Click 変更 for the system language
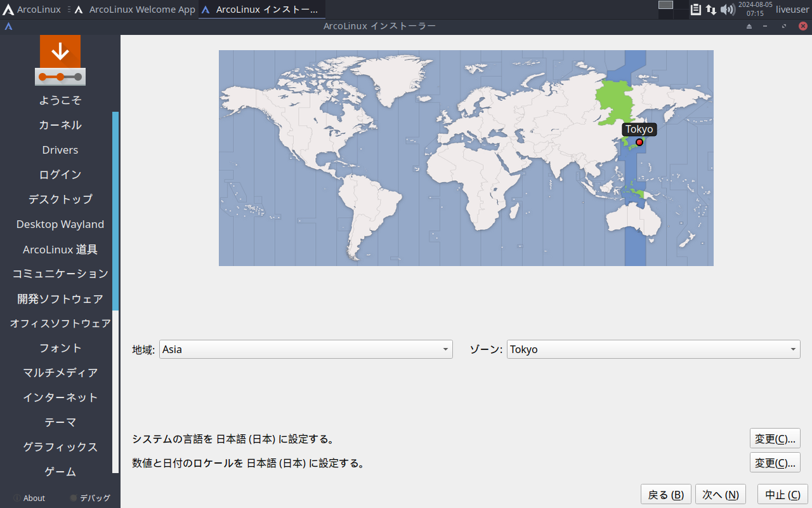 click(775, 439)
